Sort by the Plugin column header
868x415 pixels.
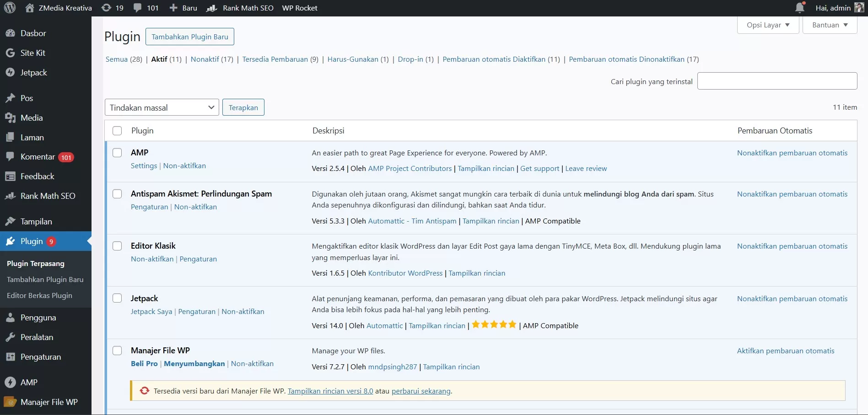tap(142, 131)
